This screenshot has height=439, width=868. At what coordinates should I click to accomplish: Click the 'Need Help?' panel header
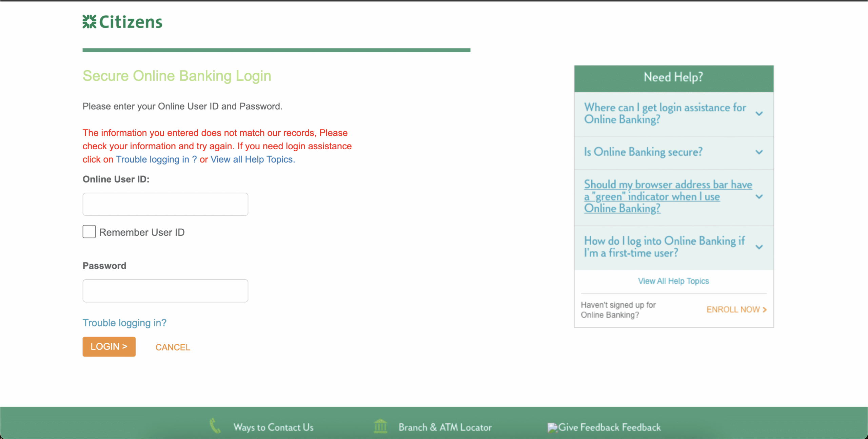pos(674,79)
